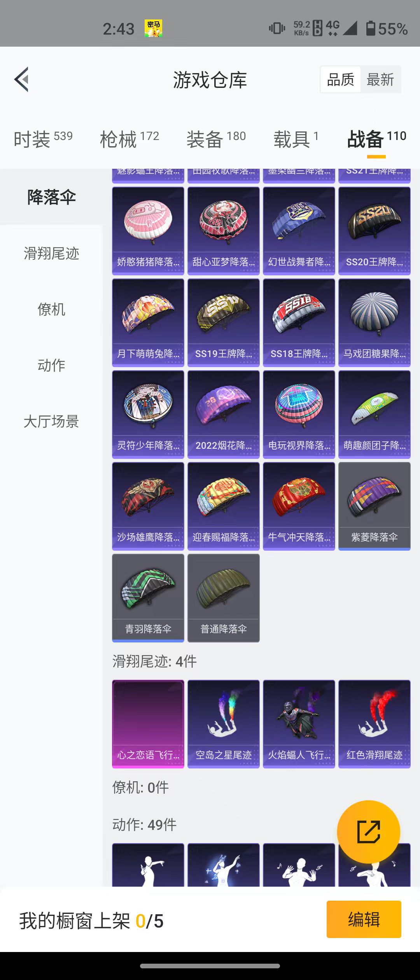Jump to 滑翔尾迹 in sidebar
The height and width of the screenshot is (980, 420).
click(x=51, y=254)
